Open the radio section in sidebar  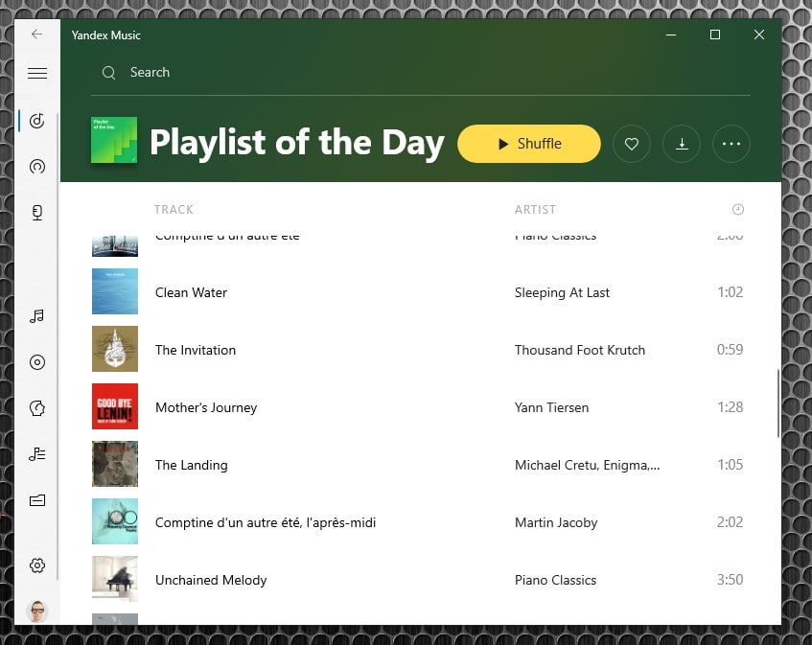[37, 167]
